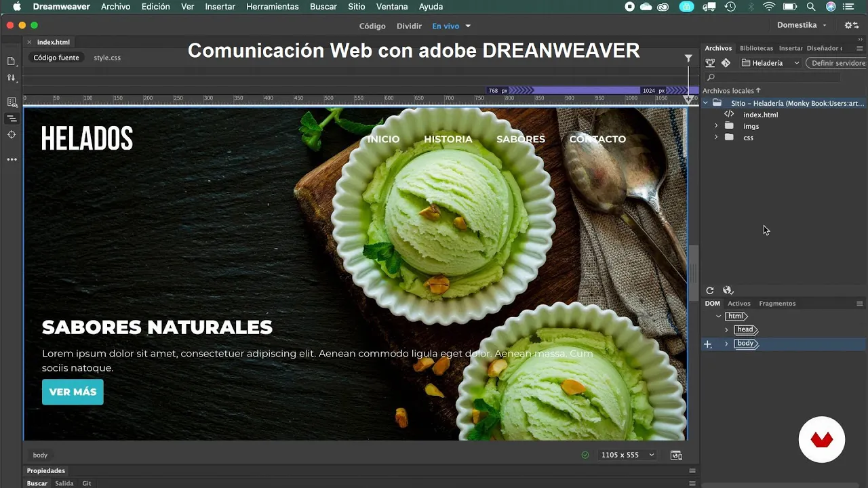Open DOM panel options menu icon
Screen dimensions: 868x488
[x=860, y=304]
